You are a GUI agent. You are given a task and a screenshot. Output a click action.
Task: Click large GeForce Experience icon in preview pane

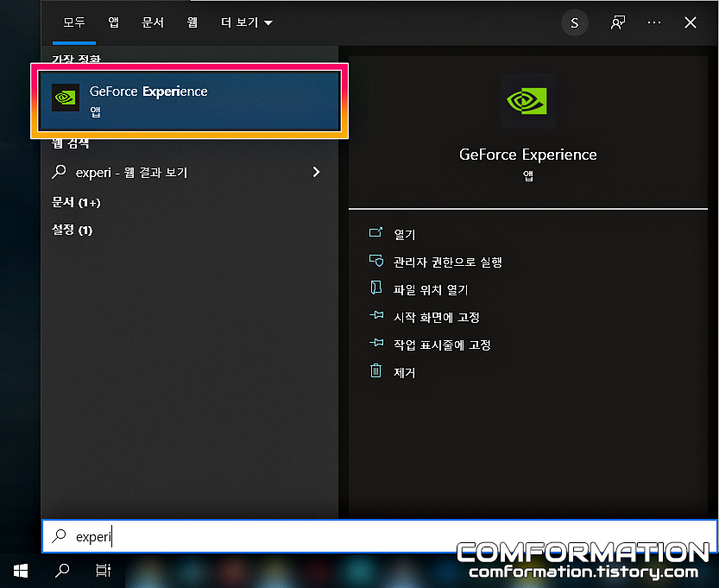527,101
